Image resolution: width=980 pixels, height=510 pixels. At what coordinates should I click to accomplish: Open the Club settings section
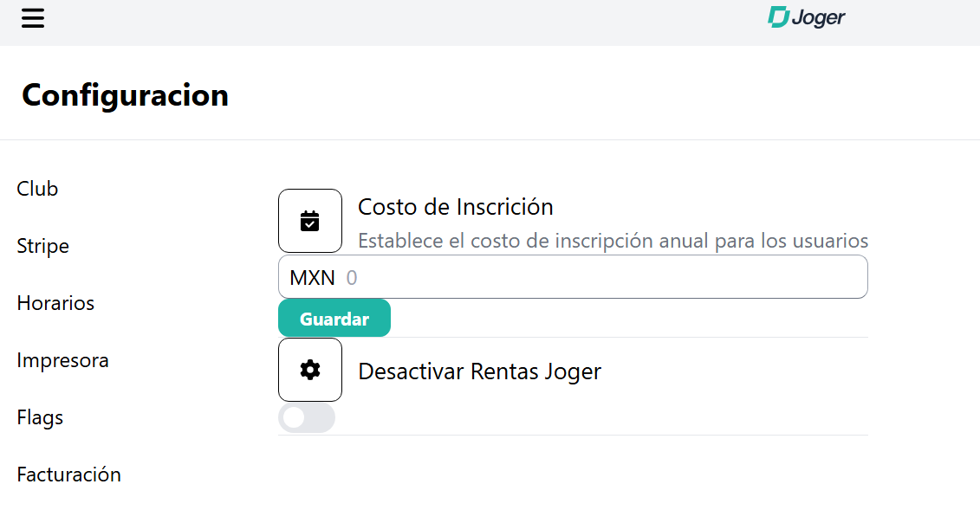tap(37, 189)
